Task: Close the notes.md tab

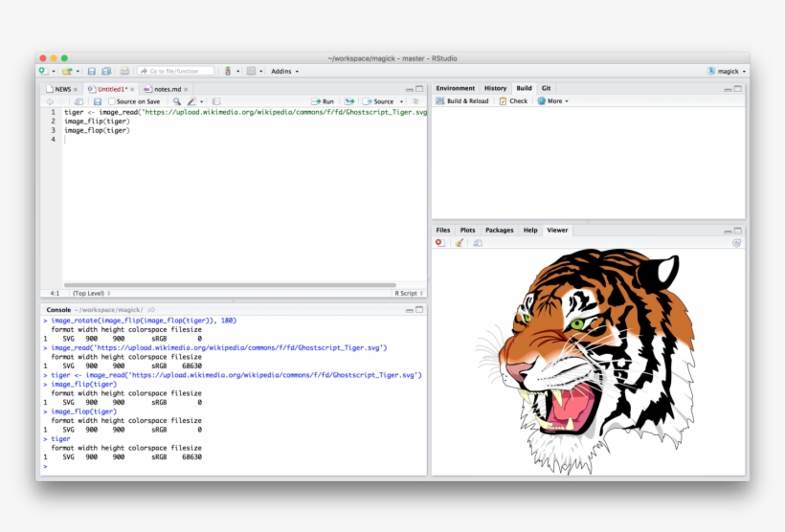Action: click(186, 90)
